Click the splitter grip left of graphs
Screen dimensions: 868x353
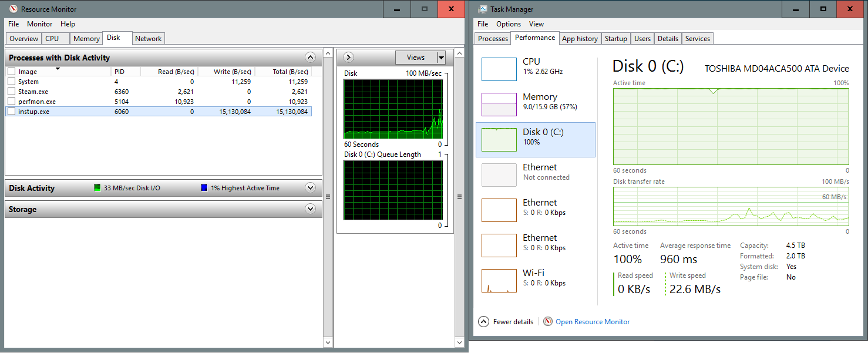coord(328,197)
